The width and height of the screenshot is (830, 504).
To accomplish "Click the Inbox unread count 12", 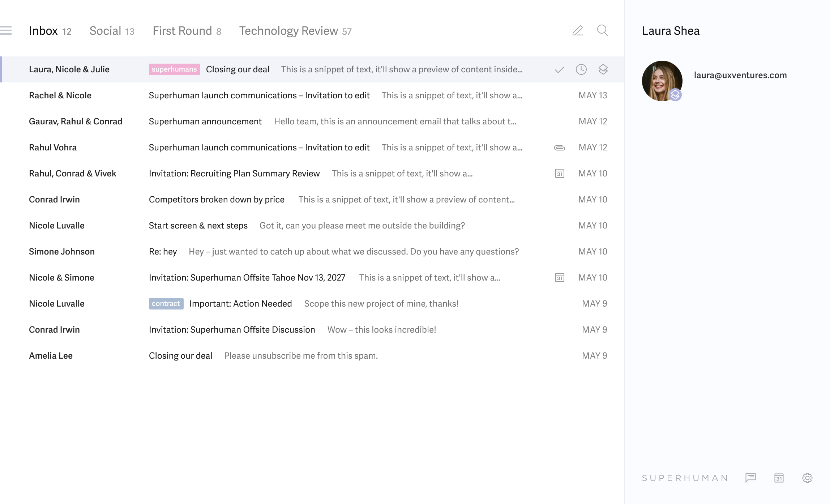I will [x=67, y=32].
